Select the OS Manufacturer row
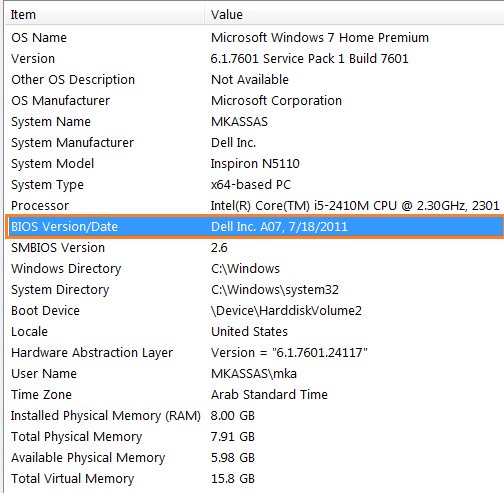 [255, 101]
